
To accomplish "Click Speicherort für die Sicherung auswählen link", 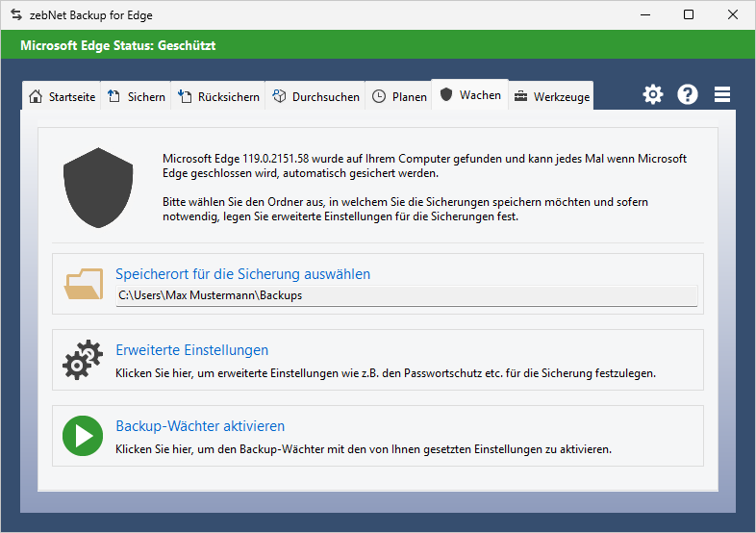I will click(242, 274).
